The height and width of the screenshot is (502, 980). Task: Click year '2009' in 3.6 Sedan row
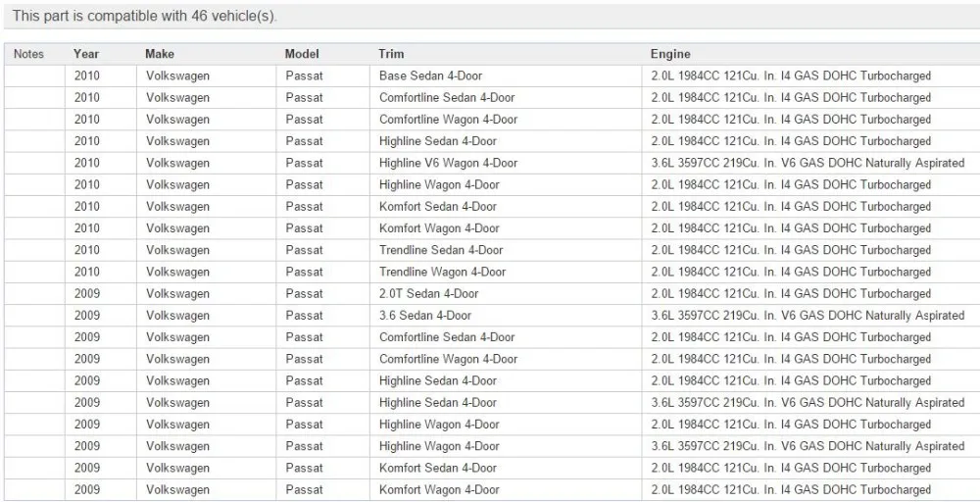coord(87,316)
